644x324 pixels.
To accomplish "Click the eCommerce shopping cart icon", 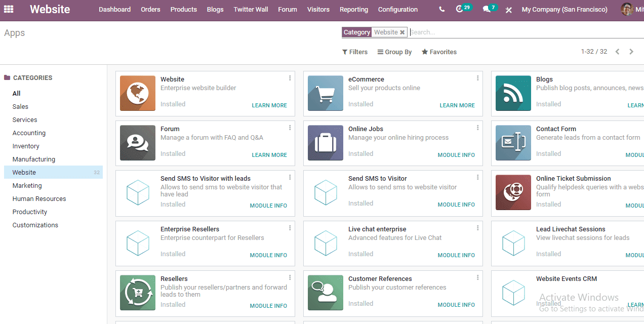I will (x=326, y=93).
